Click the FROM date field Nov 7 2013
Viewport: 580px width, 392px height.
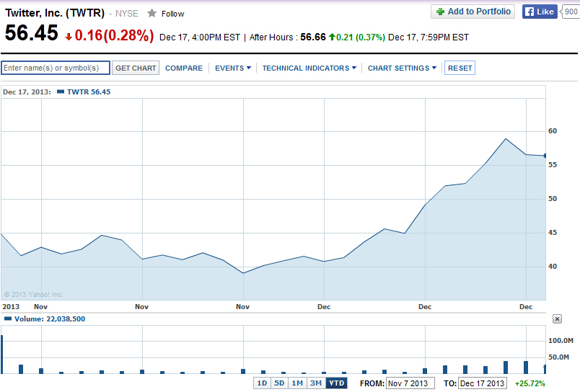410,383
